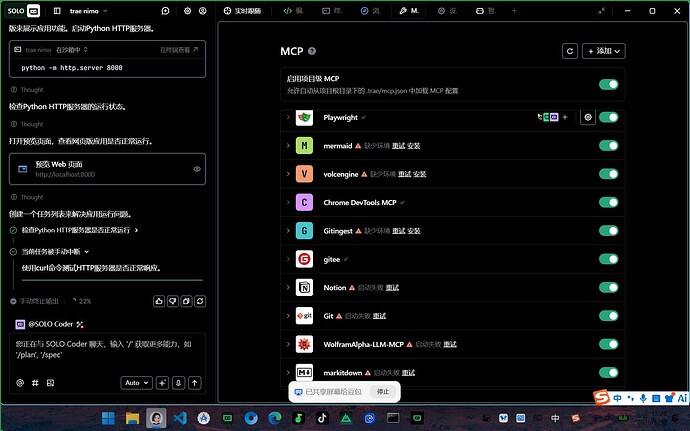Expand the Chrome DevTools MCP row
The width and height of the screenshot is (690, 431).
[x=288, y=203]
